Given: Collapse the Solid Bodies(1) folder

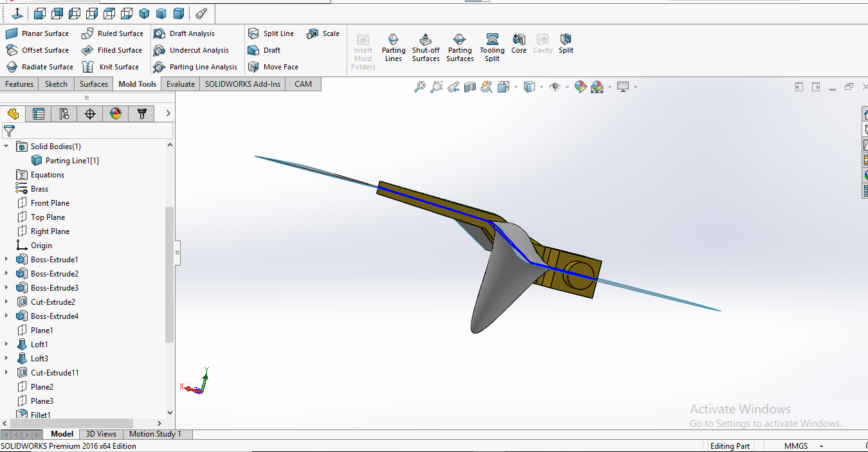Looking at the screenshot, I should point(6,147).
